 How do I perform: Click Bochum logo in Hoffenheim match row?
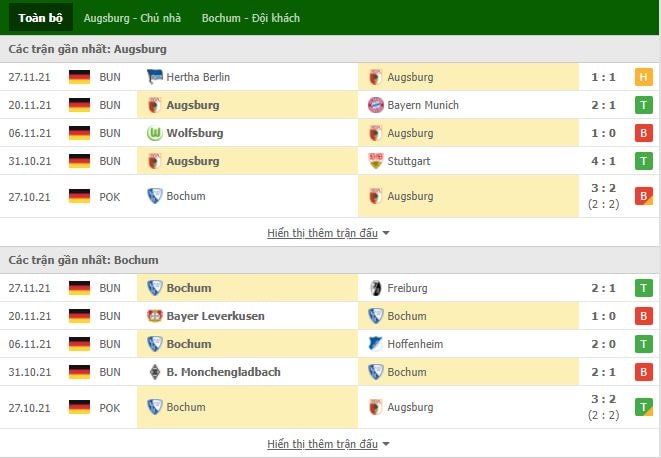coord(155,344)
